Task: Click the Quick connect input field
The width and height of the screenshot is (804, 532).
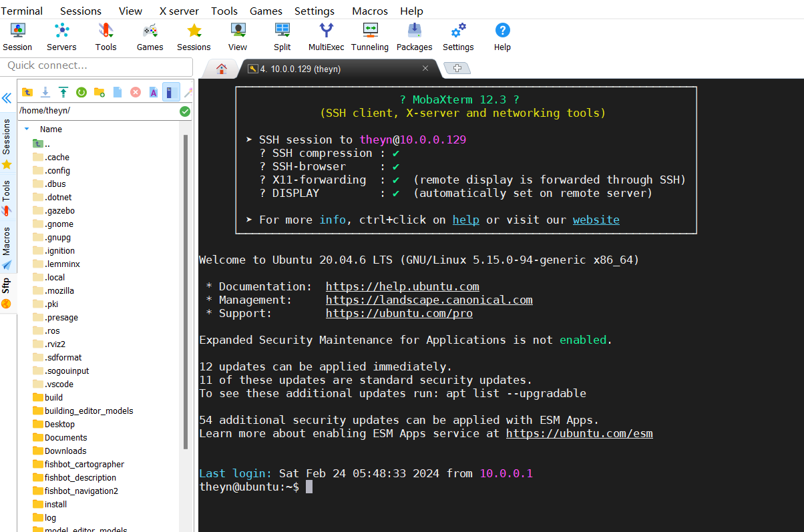Action: 97,65
